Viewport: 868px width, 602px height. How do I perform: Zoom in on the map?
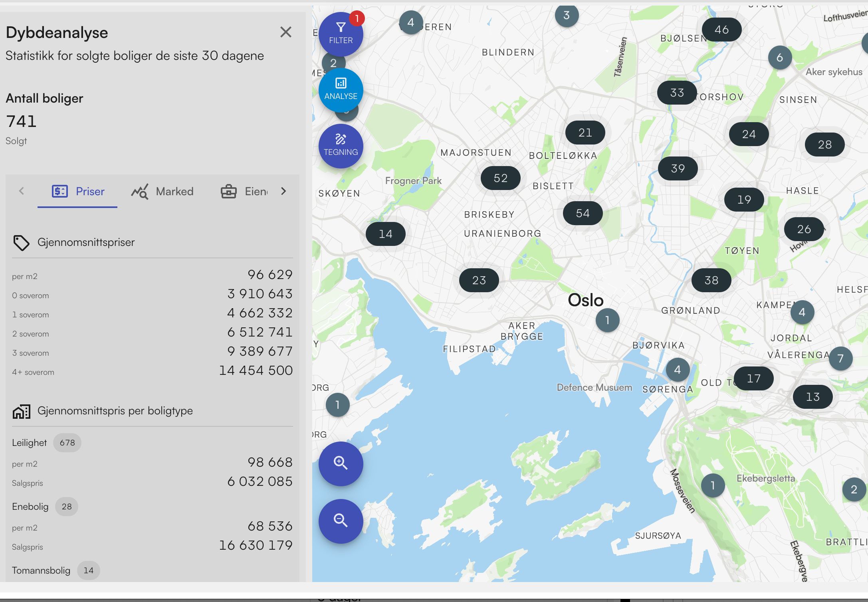(341, 463)
